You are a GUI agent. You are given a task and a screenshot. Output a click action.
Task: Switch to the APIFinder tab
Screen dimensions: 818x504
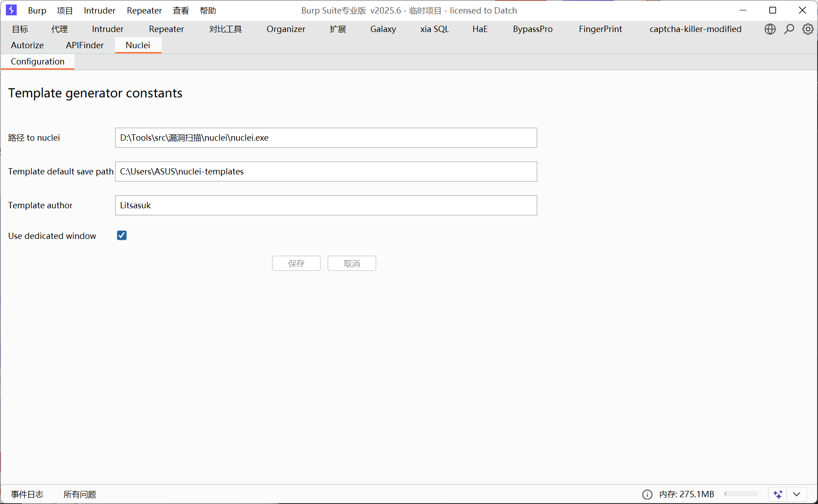[x=85, y=46]
